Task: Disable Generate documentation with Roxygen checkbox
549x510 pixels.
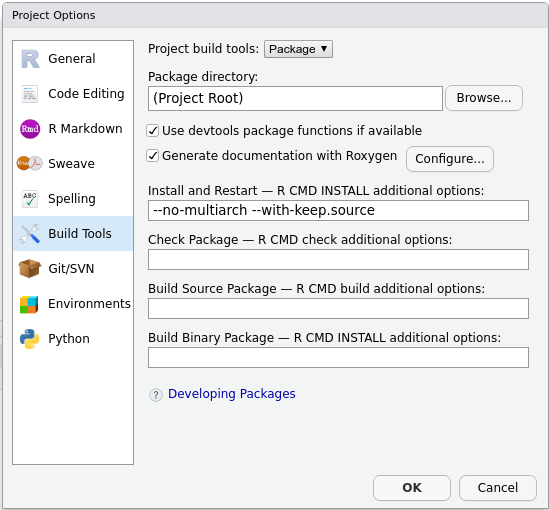Action: (x=153, y=156)
